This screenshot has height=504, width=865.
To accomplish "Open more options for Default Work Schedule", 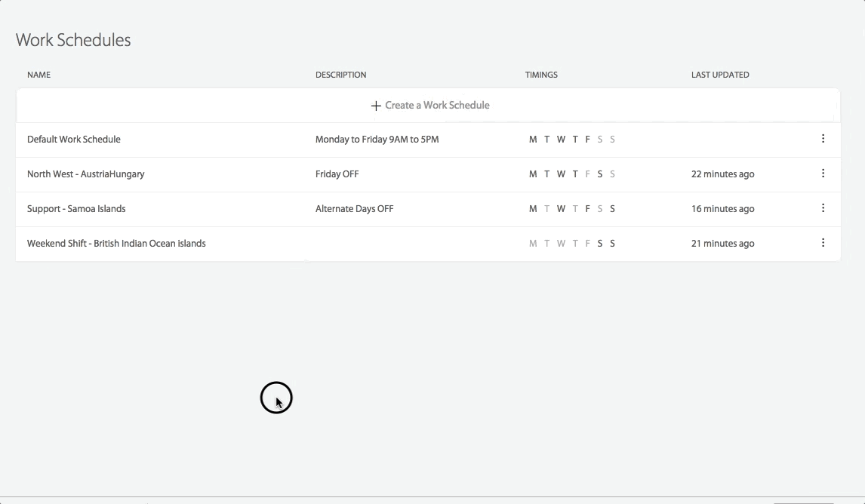I will tap(823, 139).
